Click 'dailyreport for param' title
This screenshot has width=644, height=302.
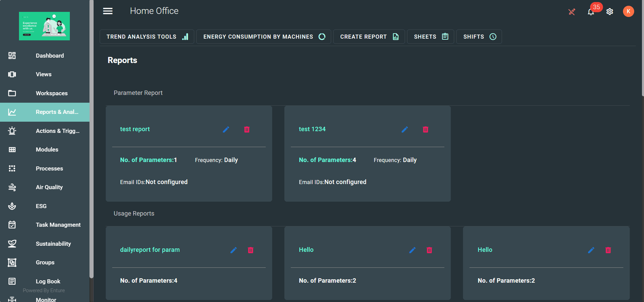150,250
